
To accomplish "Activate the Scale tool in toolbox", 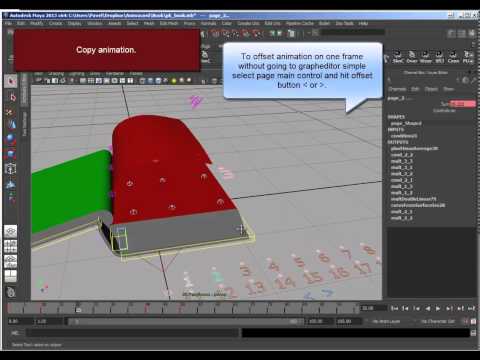I will pyautogui.click(x=11, y=154).
